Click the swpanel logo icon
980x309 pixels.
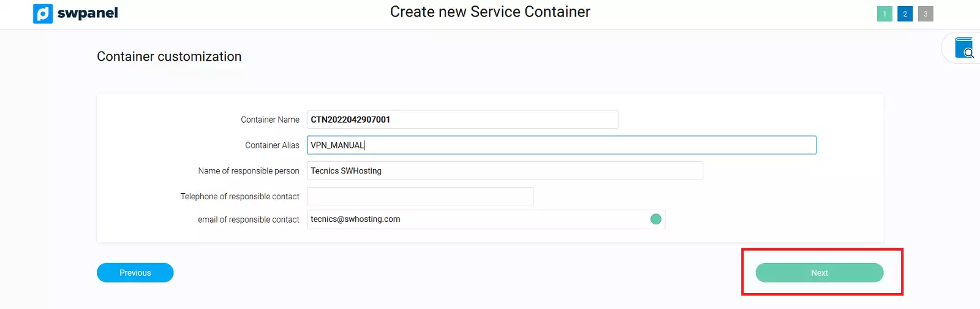pos(43,13)
